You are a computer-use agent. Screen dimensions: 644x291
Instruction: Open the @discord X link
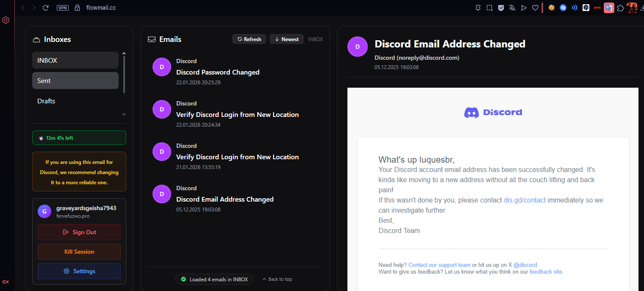pyautogui.click(x=525, y=265)
